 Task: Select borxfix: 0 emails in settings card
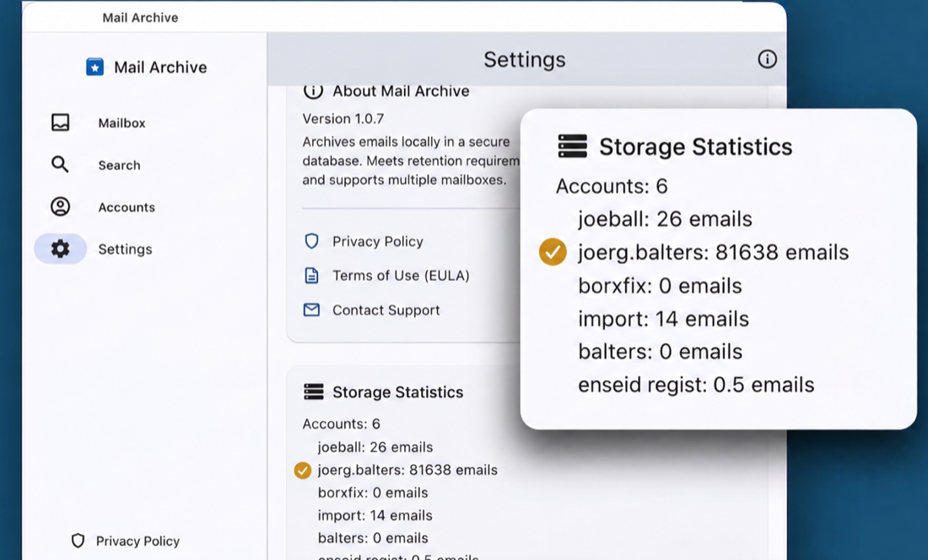373,493
